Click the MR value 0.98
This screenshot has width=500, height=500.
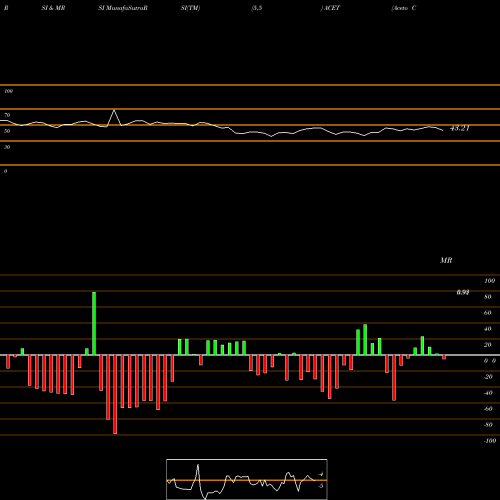coord(463,292)
